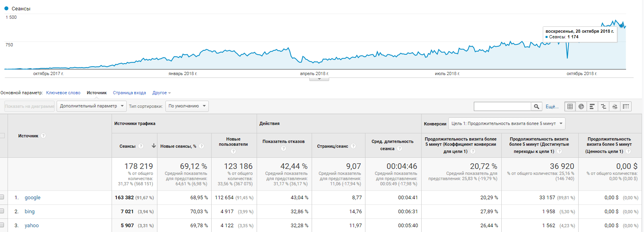Open help for Новые пользователи column
The height and width of the screenshot is (232, 644).
(x=233, y=151)
